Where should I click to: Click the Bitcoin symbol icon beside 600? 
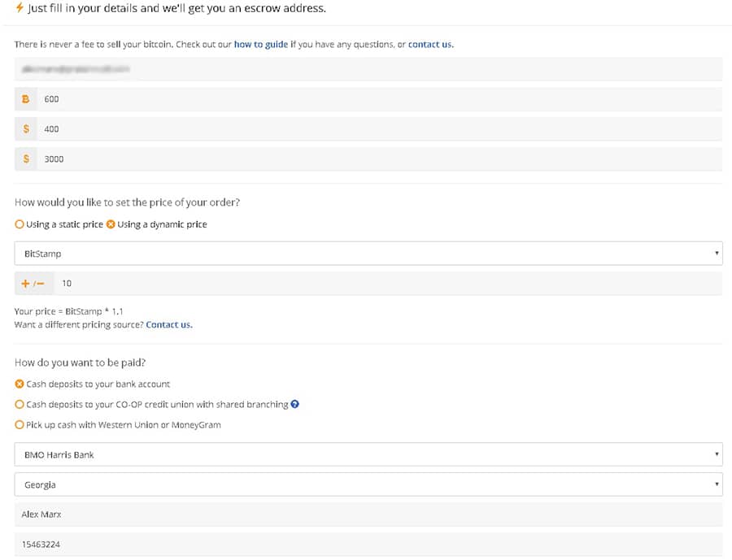[x=26, y=99]
